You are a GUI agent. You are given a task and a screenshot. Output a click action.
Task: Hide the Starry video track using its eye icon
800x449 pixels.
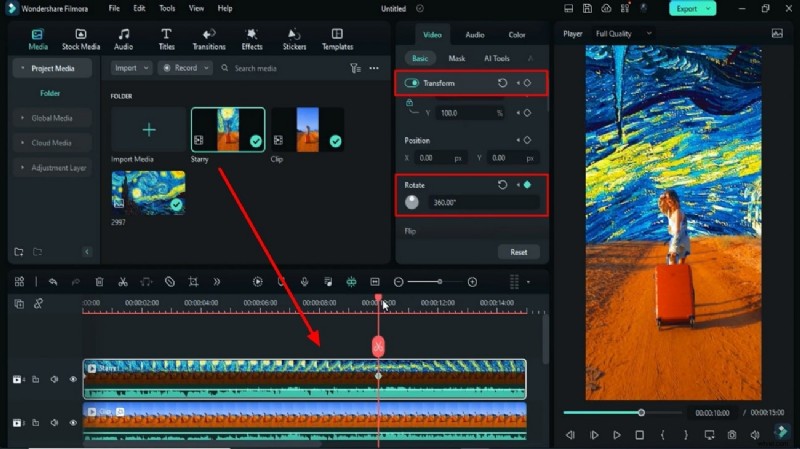coord(73,380)
